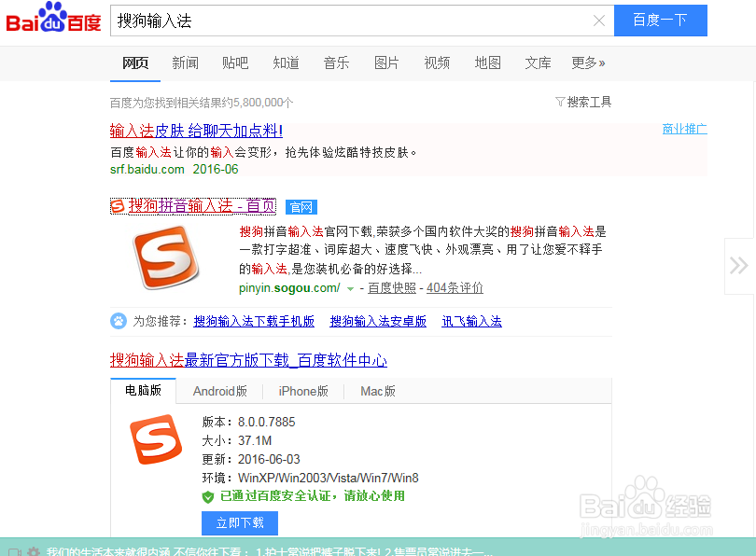Screen dimensions: 756x556
Task: Select the 地图 tab
Action: [x=487, y=63]
